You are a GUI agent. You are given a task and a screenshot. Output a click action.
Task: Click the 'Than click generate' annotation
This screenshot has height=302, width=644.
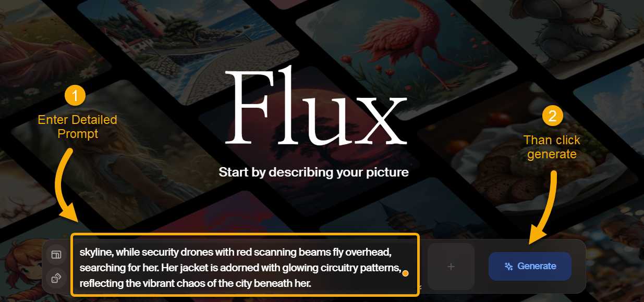[552, 147]
